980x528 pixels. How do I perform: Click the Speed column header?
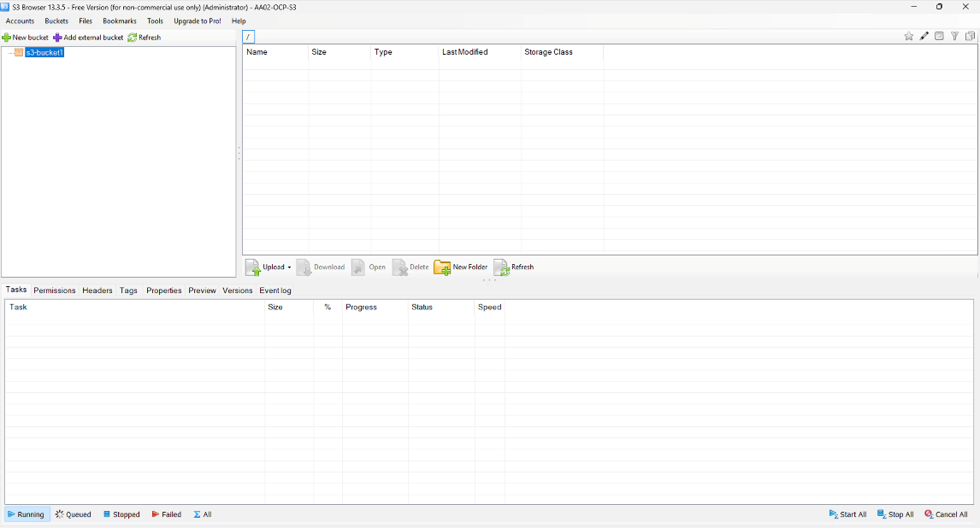click(x=489, y=307)
